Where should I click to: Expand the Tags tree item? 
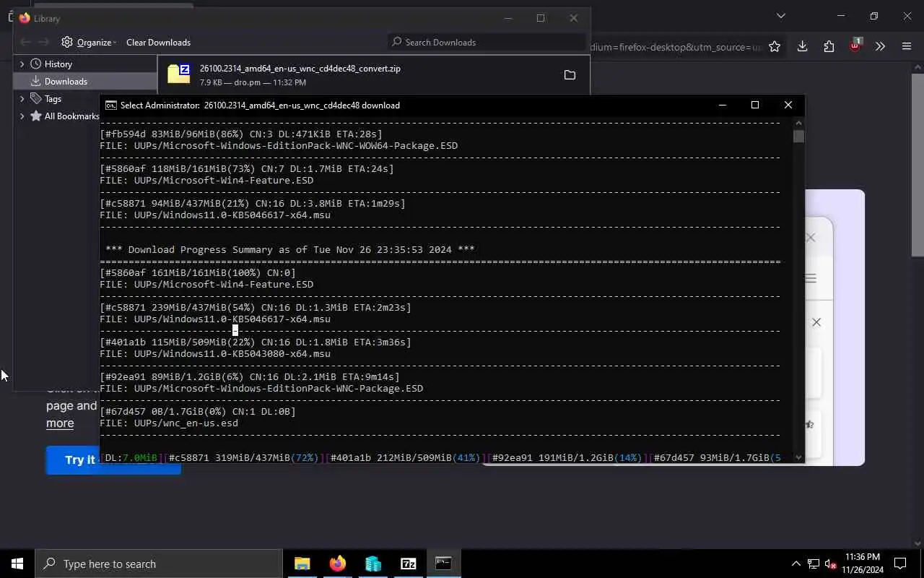(22, 98)
